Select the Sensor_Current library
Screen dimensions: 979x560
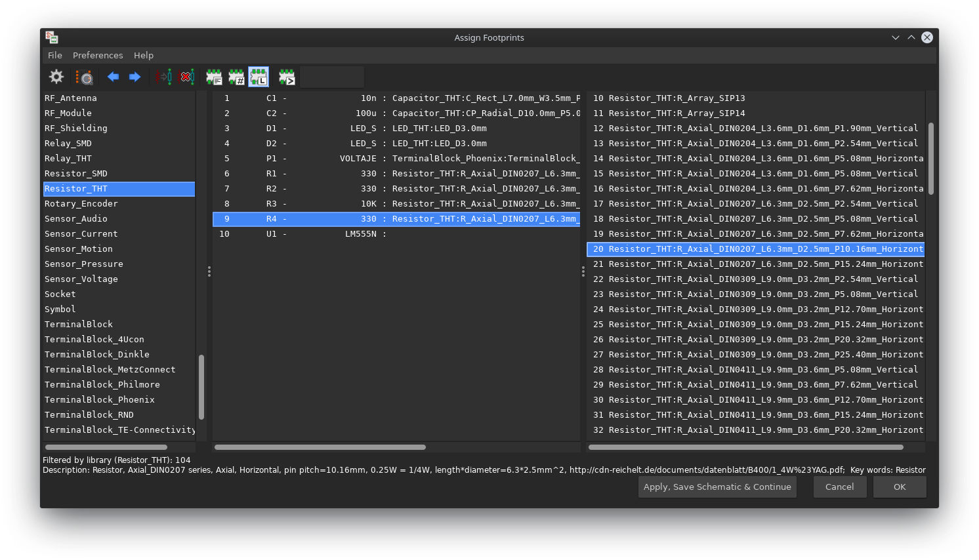[119, 233]
